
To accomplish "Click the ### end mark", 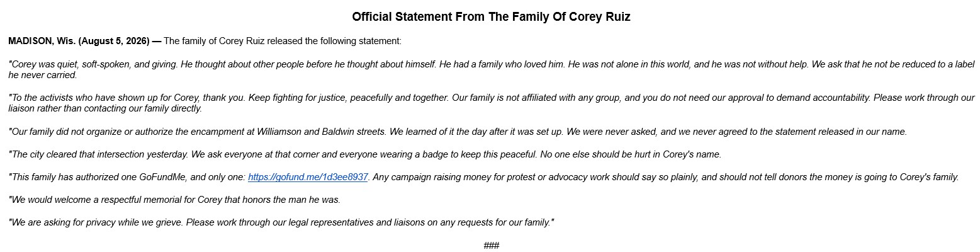I will (492, 245).
